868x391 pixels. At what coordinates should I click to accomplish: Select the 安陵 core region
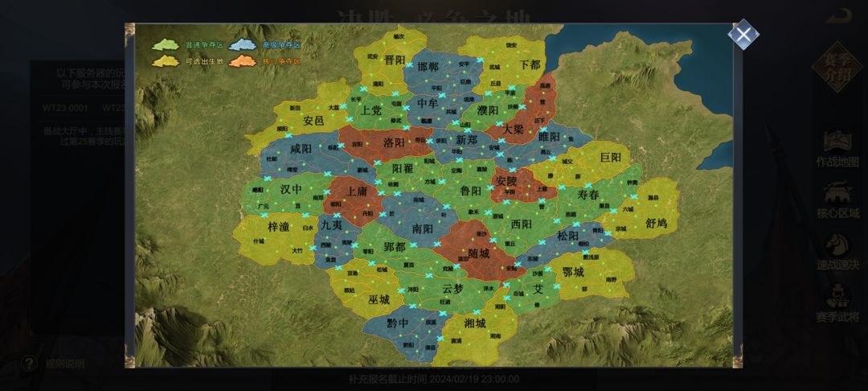pos(506,180)
